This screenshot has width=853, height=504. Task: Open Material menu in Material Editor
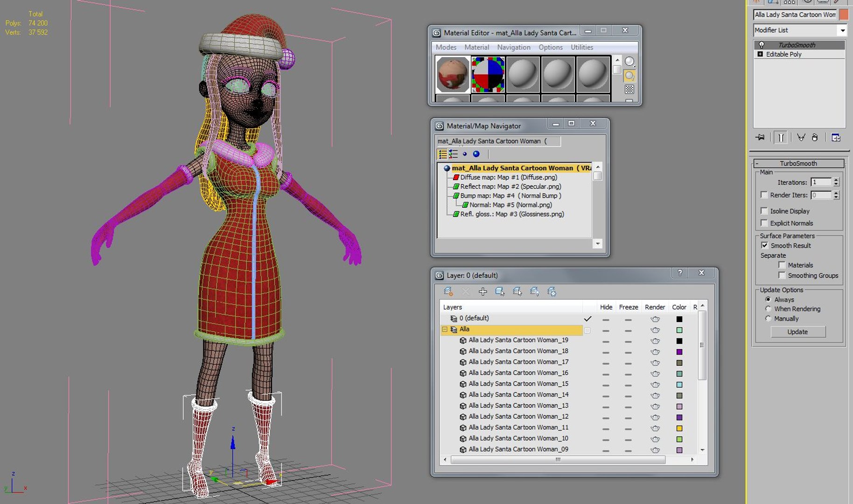click(476, 47)
